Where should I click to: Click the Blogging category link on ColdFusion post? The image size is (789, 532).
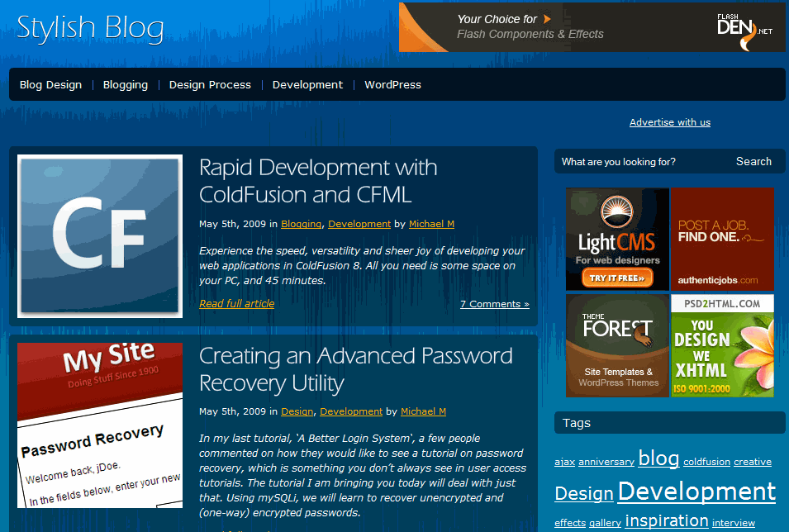(301, 224)
